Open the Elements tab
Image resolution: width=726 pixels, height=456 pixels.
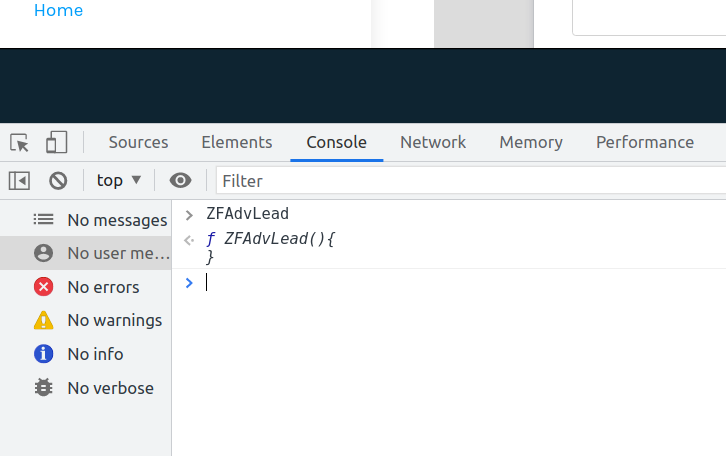point(236,142)
